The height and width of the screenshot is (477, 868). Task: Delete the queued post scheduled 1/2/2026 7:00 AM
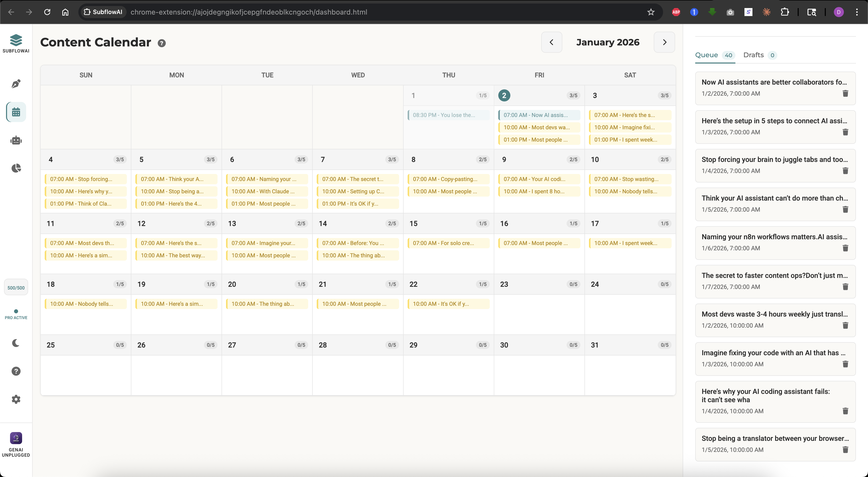coord(845,93)
